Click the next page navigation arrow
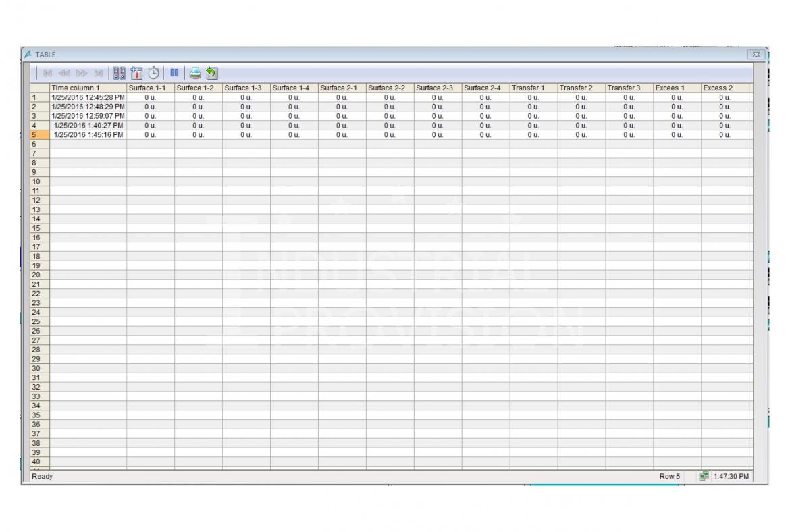 (x=81, y=72)
